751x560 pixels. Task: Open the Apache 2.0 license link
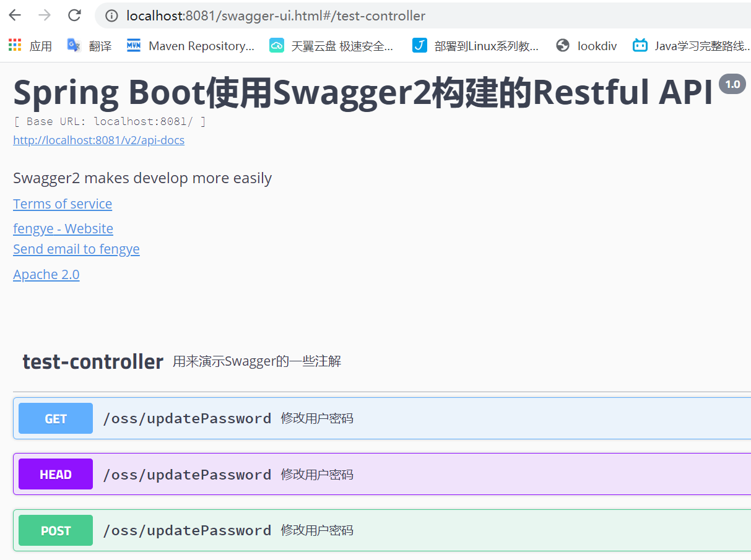point(46,274)
